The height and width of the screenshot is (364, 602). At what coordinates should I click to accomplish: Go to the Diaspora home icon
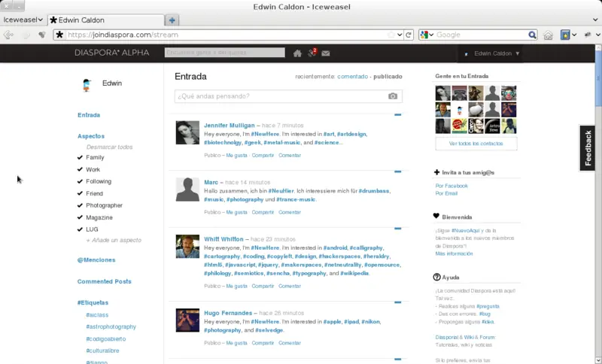coord(297,53)
